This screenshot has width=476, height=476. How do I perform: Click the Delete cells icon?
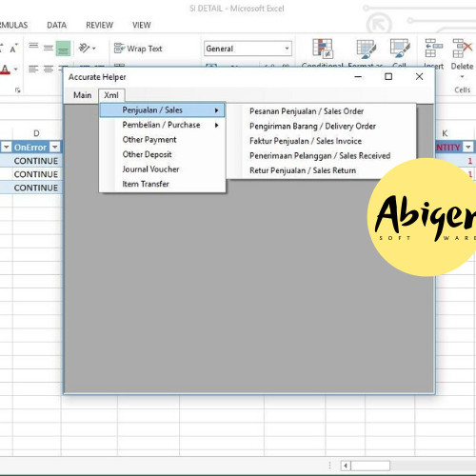[x=462, y=48]
